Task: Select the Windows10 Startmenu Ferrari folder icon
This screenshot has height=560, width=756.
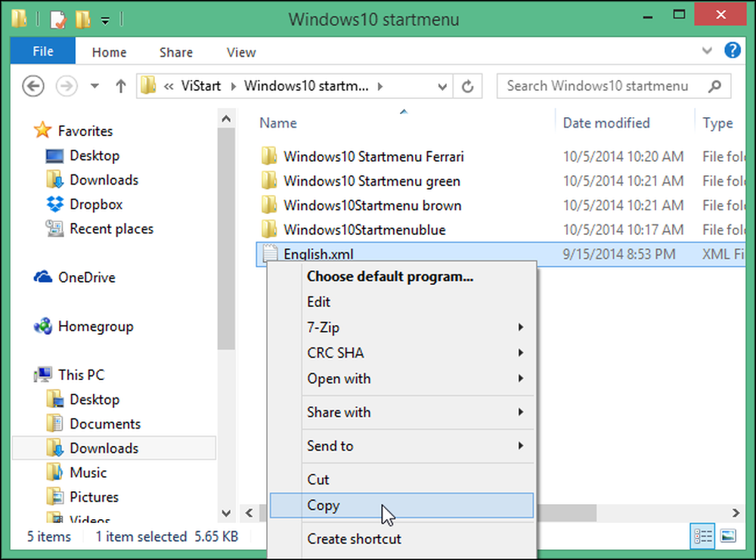Action: click(x=269, y=156)
